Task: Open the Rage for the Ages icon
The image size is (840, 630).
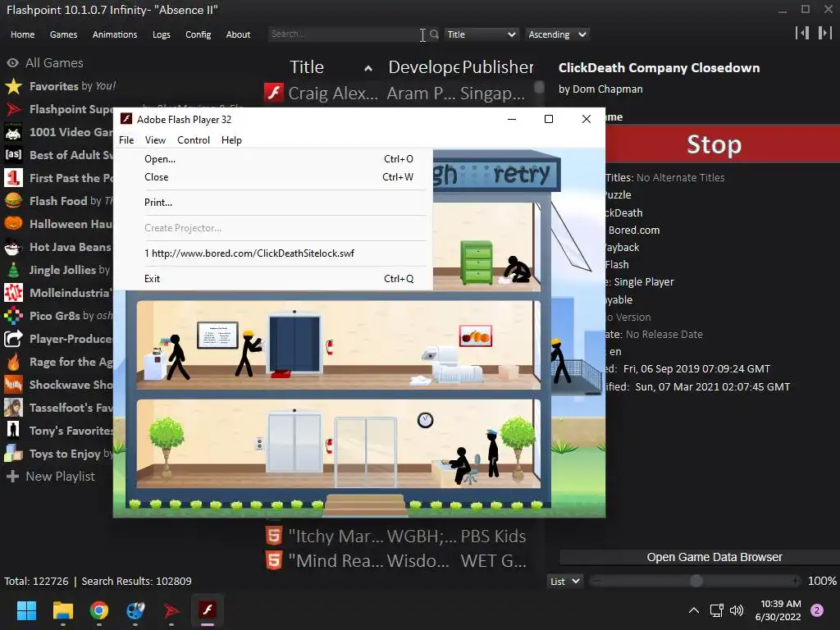Action: click(x=13, y=362)
